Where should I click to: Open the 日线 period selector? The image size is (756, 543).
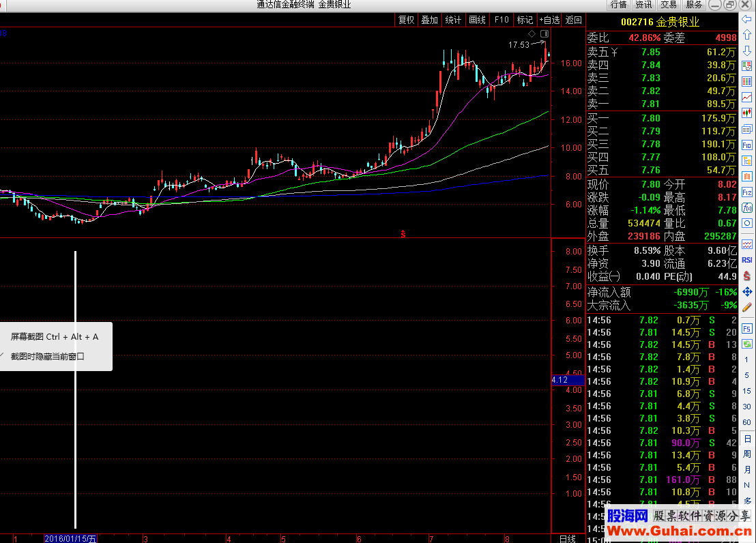(568, 539)
